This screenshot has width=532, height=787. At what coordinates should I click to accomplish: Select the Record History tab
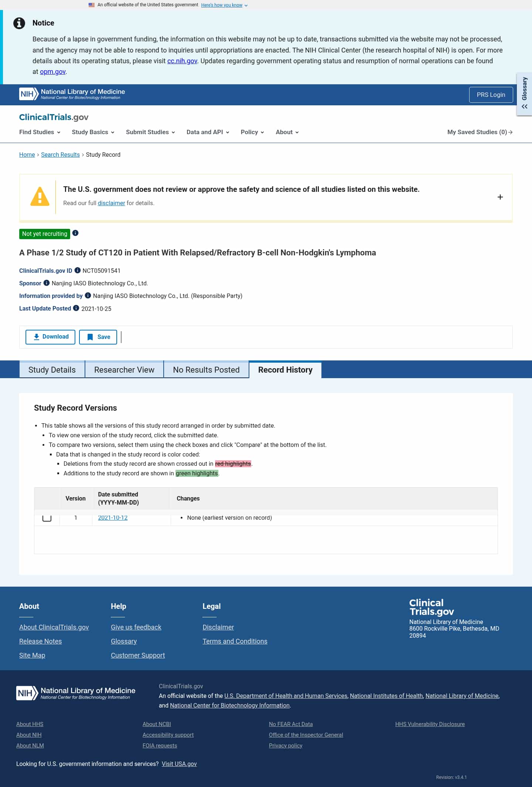tap(285, 370)
